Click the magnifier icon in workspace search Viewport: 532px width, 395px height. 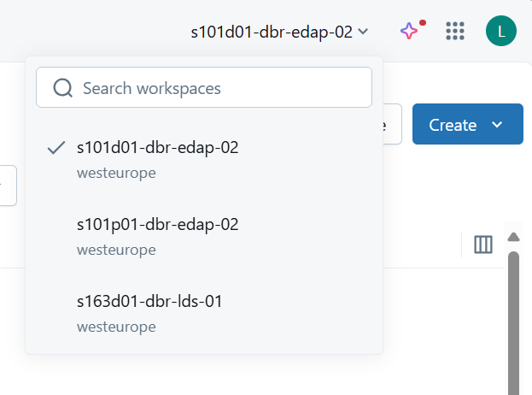(62, 88)
